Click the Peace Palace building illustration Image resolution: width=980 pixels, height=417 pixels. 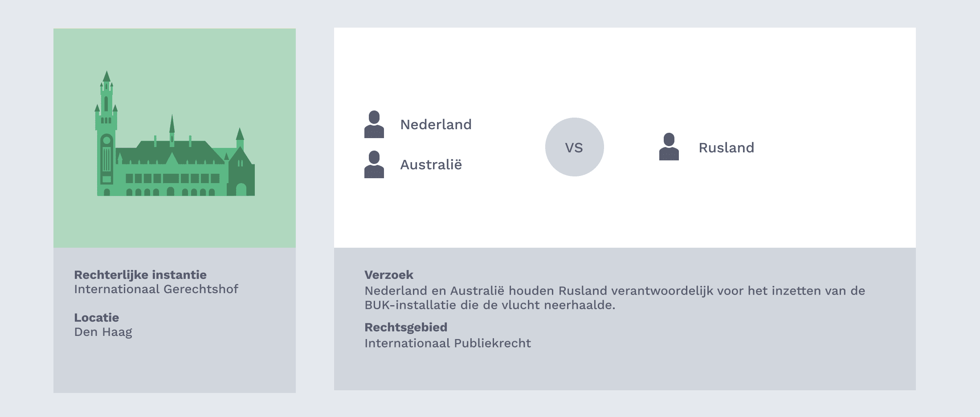click(175, 134)
